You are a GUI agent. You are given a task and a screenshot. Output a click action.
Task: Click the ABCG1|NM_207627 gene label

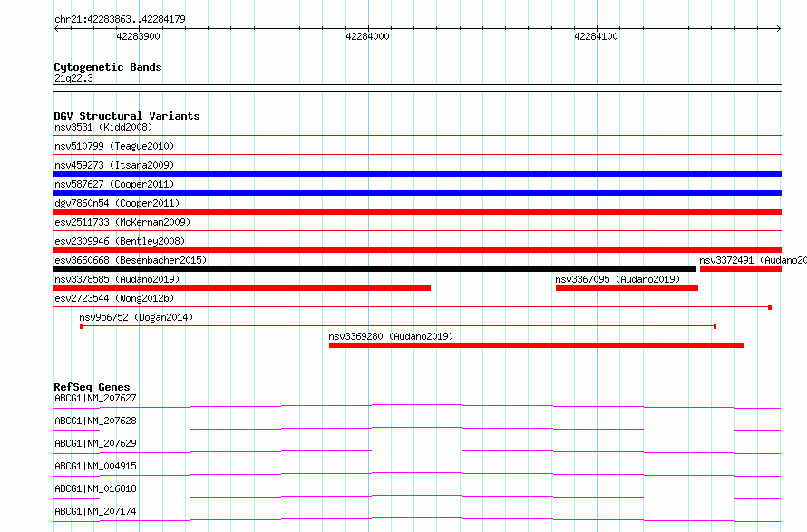click(96, 398)
